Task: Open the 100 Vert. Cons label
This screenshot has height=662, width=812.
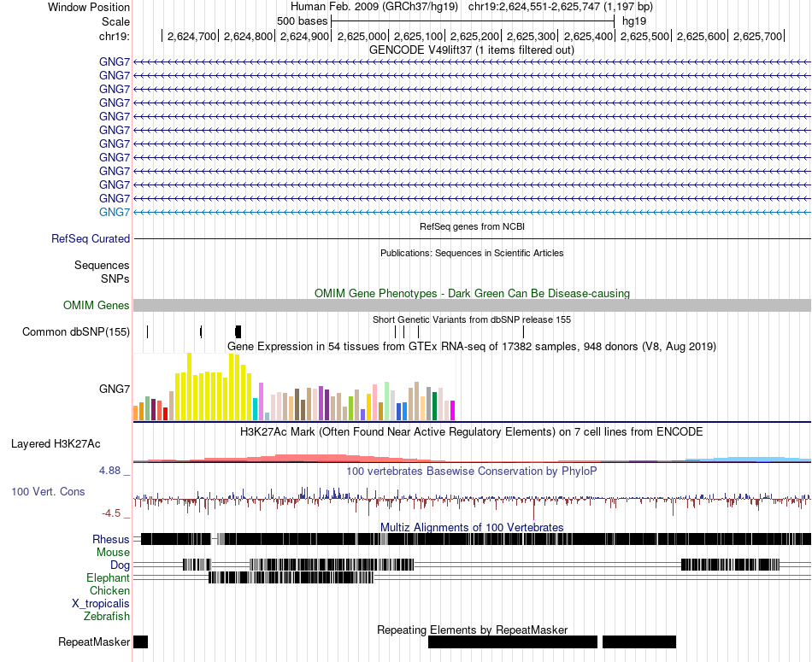Action: tap(48, 492)
